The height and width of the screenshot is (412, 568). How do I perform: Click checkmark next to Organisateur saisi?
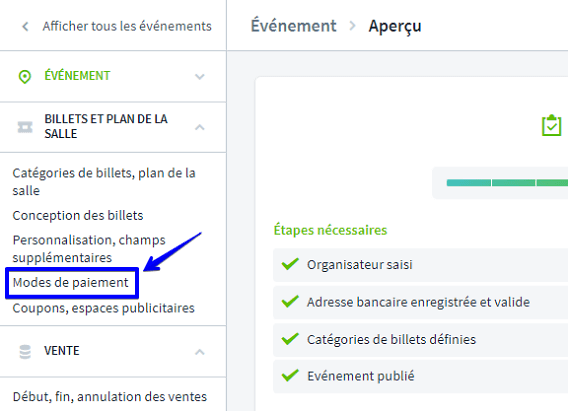click(290, 264)
